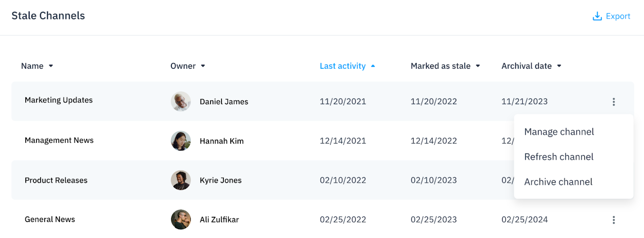Click Hannah Kim profile picture

pyautogui.click(x=181, y=141)
